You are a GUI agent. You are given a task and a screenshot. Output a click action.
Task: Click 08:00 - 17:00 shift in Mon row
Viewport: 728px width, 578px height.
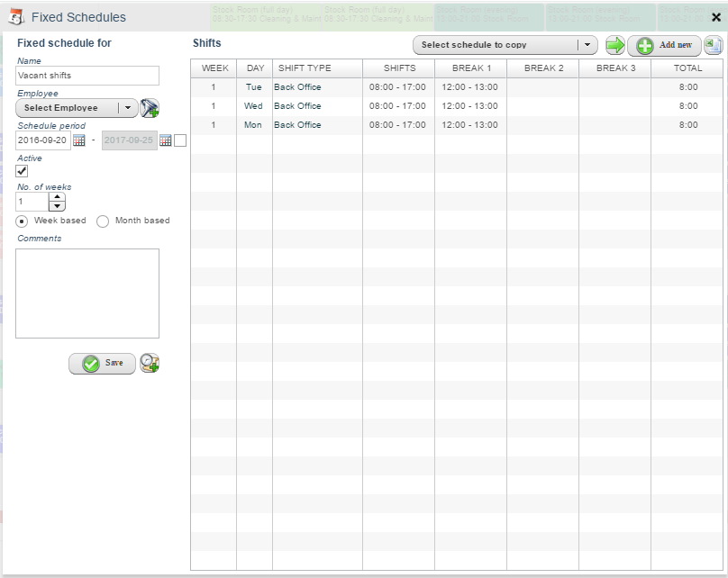[x=397, y=125]
